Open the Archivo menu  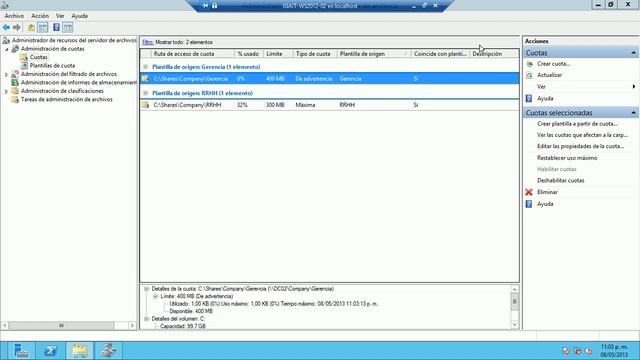(x=14, y=16)
